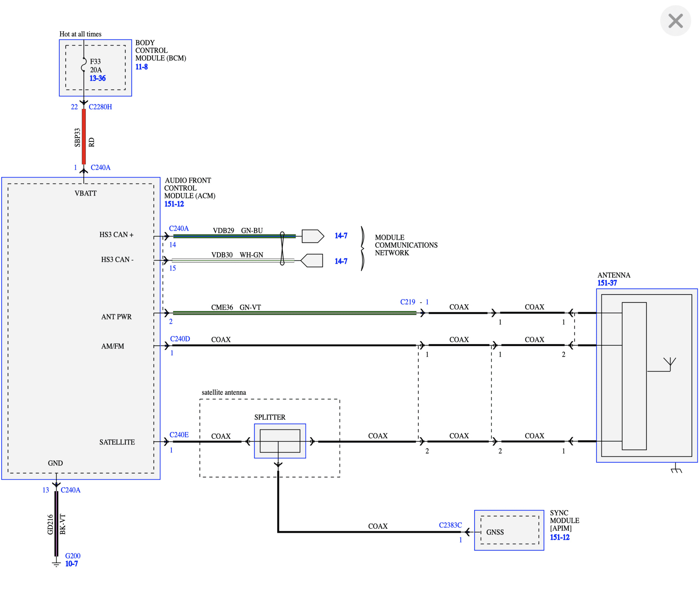Screen dimensions: 700x600
Task: Click ground point label G200
Action: click(73, 556)
